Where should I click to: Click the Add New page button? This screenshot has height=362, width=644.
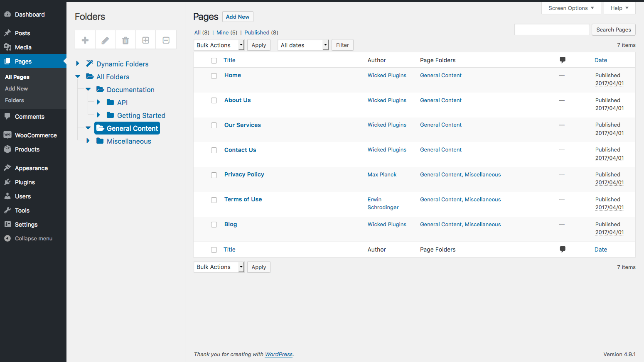[x=238, y=17]
